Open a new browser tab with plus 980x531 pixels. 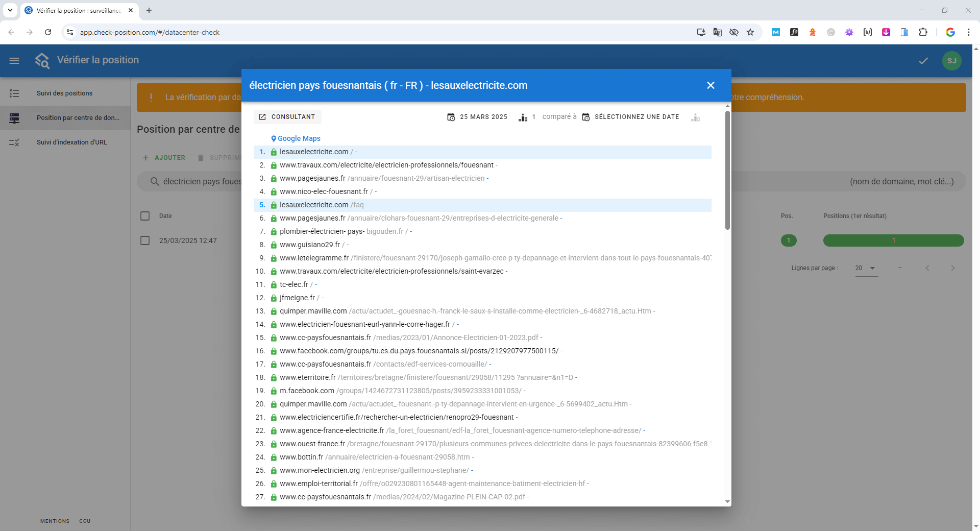(149, 10)
